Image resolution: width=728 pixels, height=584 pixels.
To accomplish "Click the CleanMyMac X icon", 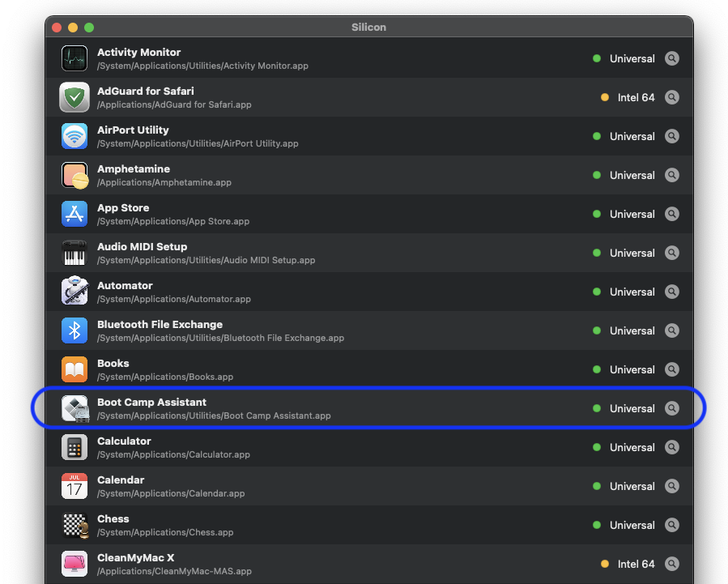I will pos(75,564).
